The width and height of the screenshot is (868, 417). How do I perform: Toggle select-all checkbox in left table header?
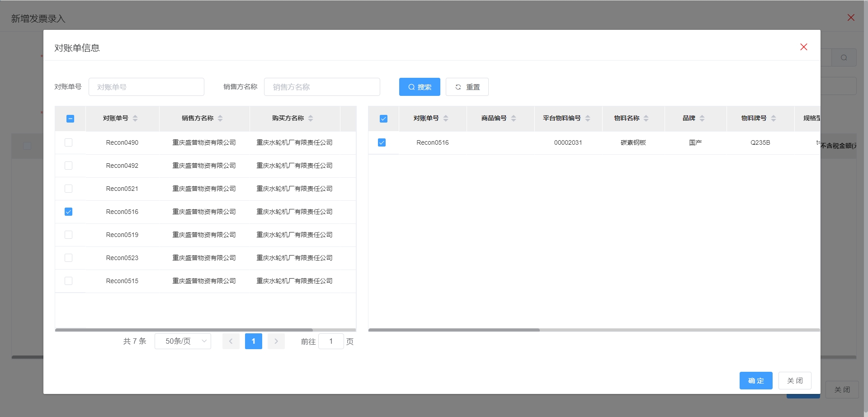[x=70, y=118]
